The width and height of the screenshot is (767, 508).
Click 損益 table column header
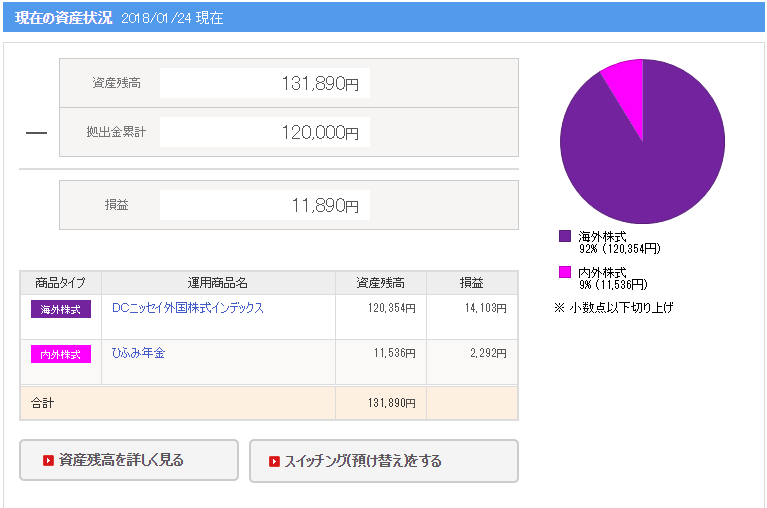[x=472, y=283]
